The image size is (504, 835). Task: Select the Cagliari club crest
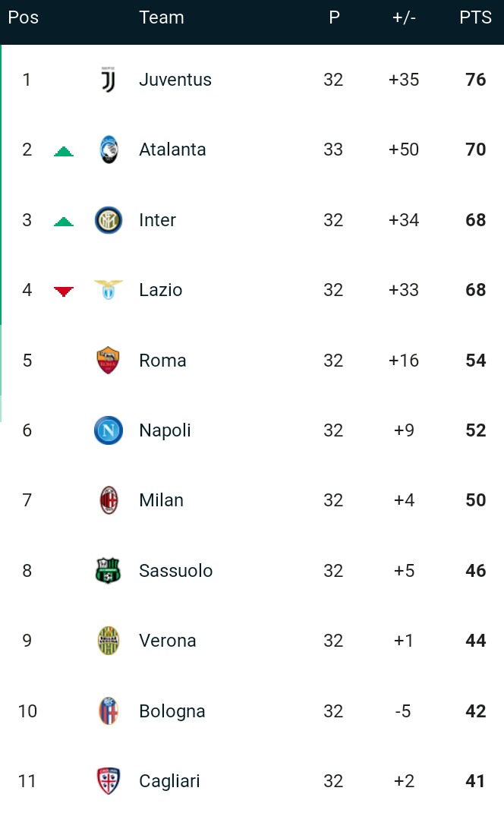(x=109, y=781)
